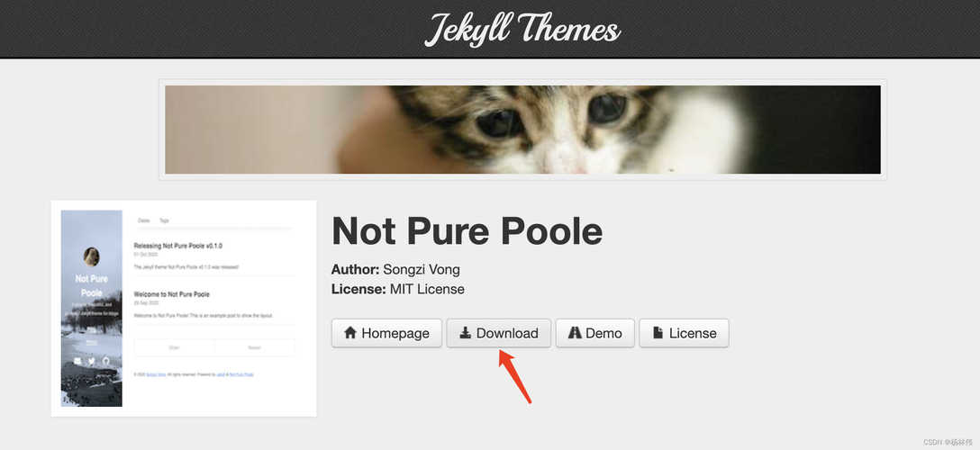Click the round avatar in preview sidebar
980x450 pixels.
pos(91,256)
